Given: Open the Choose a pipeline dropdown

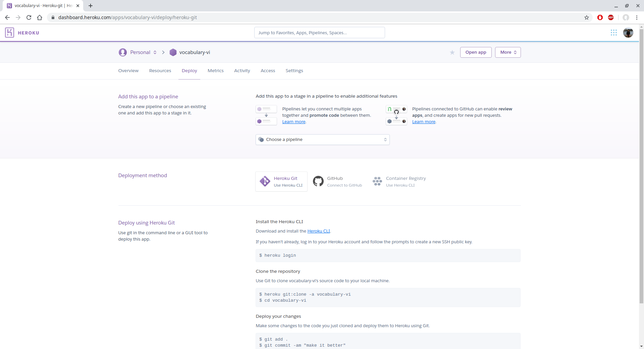Looking at the screenshot, I should pyautogui.click(x=323, y=140).
